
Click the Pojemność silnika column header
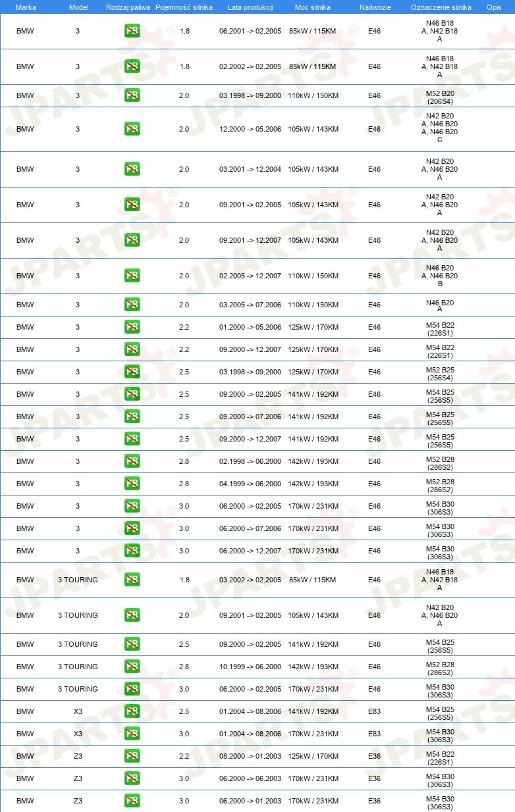pyautogui.click(x=184, y=7)
